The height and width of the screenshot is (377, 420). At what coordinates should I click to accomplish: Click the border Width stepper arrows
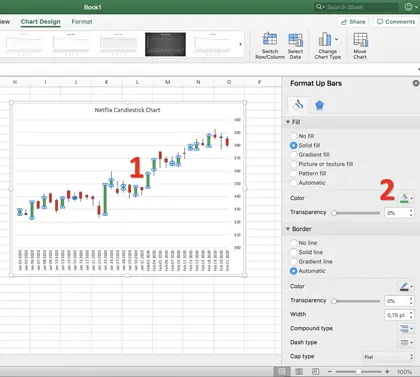pos(411,315)
